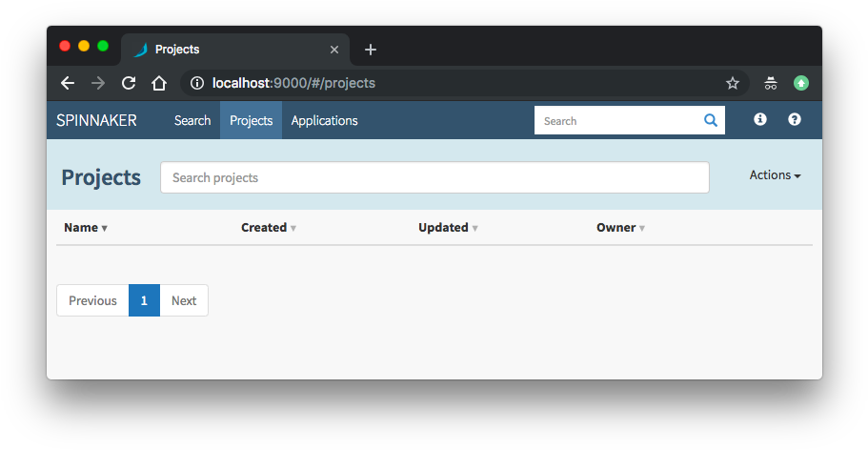
Task: Open the Search nav item
Action: point(192,120)
